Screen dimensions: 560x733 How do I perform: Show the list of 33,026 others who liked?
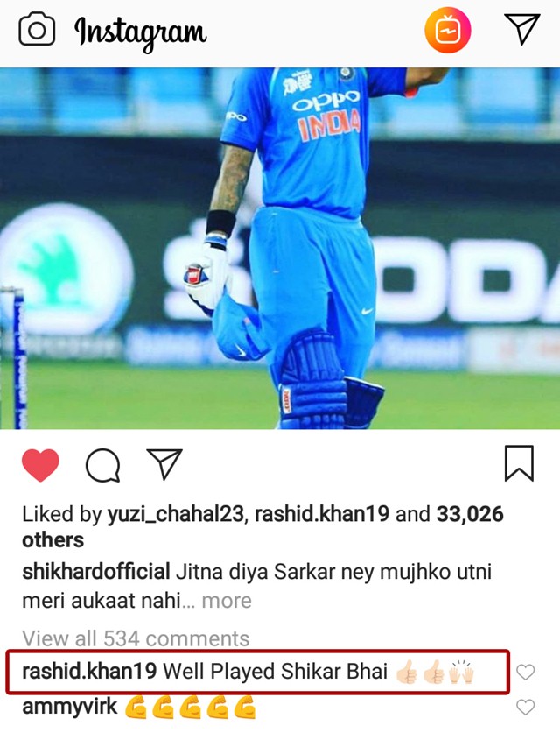pos(263,527)
